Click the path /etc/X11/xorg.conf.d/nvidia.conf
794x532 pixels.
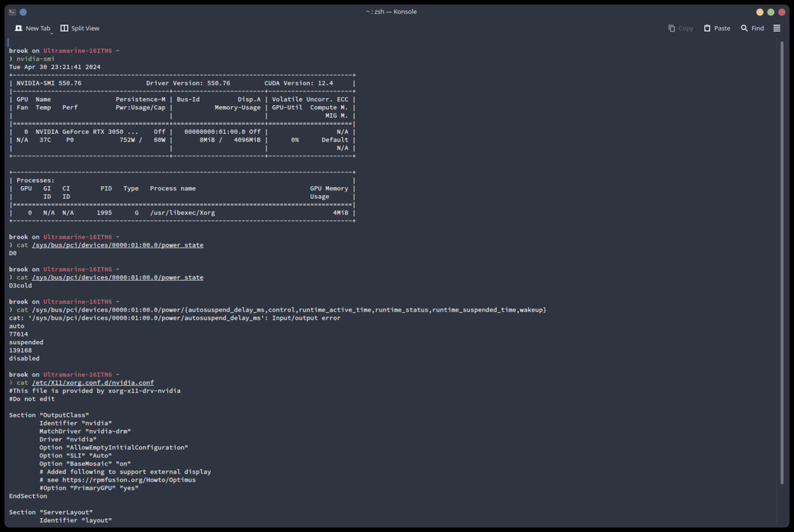93,383
